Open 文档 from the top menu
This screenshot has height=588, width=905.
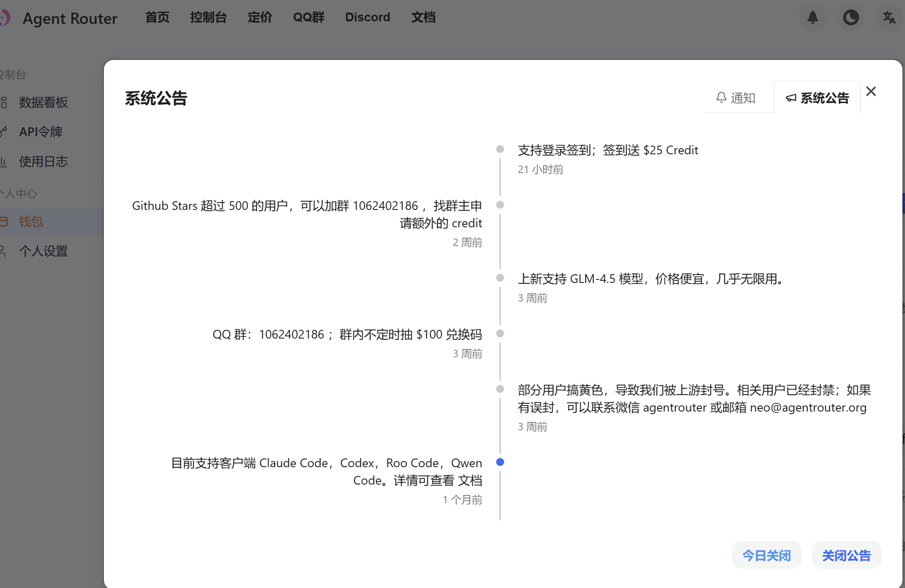[423, 17]
